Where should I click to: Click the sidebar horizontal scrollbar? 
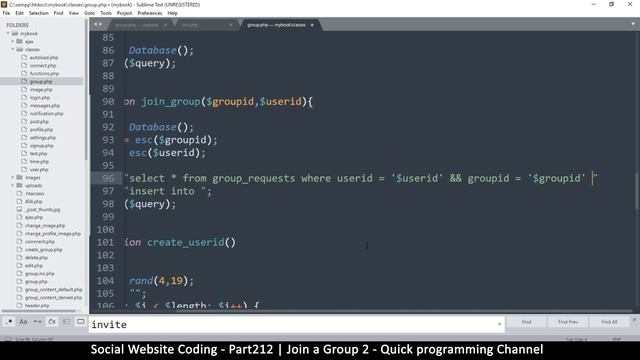(39, 311)
